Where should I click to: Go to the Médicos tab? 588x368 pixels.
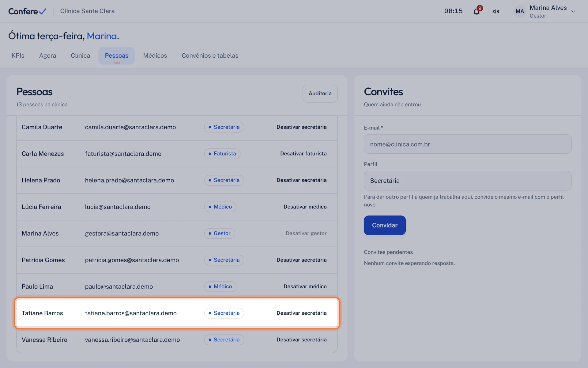(155, 56)
